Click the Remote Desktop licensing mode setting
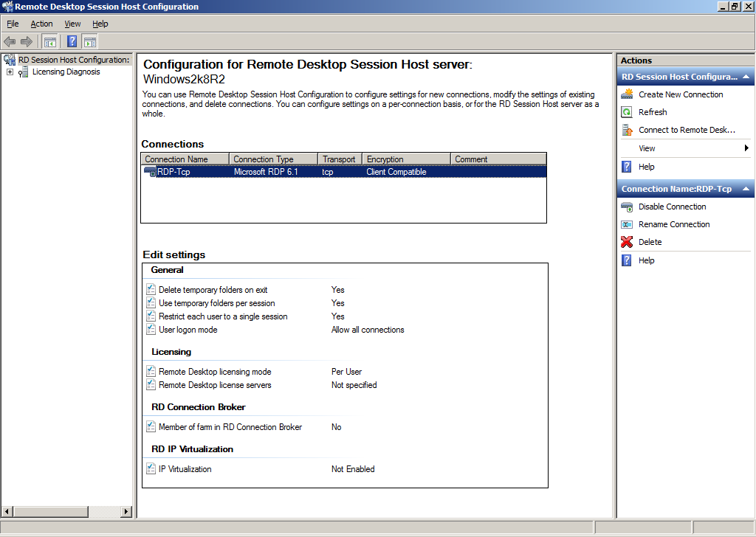Screen dimensions: 756x537 215,372
